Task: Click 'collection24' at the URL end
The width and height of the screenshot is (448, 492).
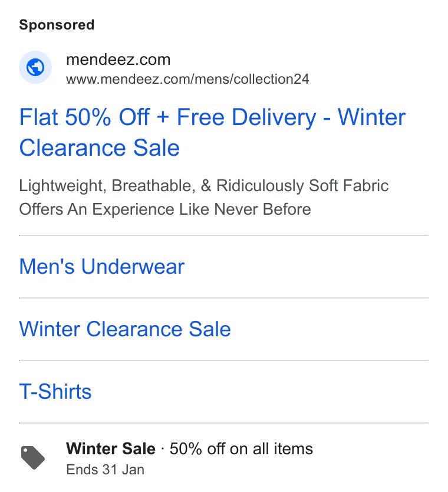Action: 272,79
